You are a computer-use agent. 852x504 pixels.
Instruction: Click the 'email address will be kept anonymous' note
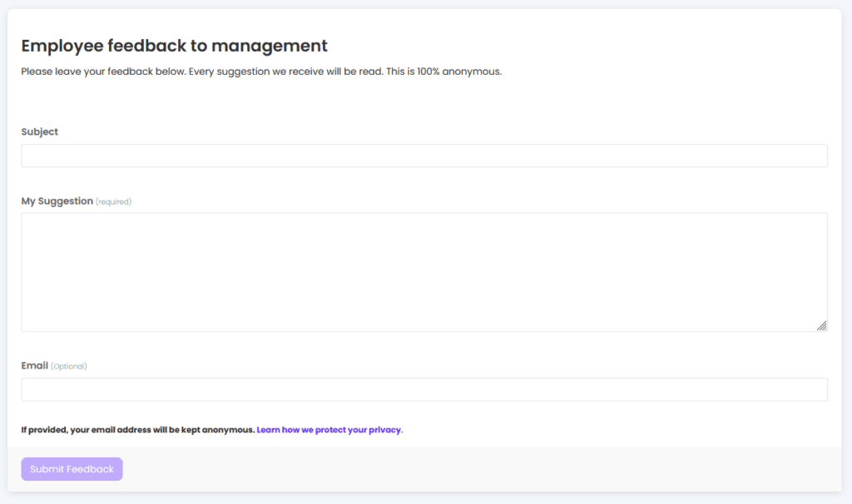pyautogui.click(x=138, y=430)
